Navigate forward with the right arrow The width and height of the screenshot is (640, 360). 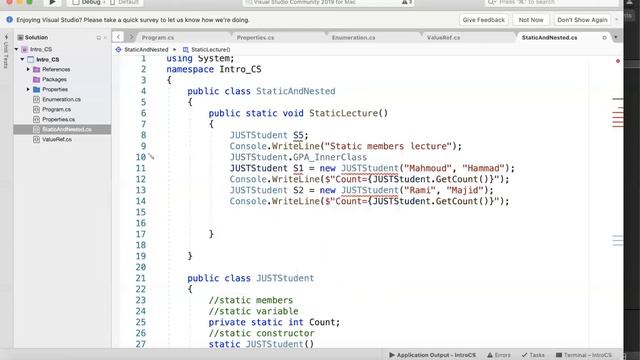[131, 37]
